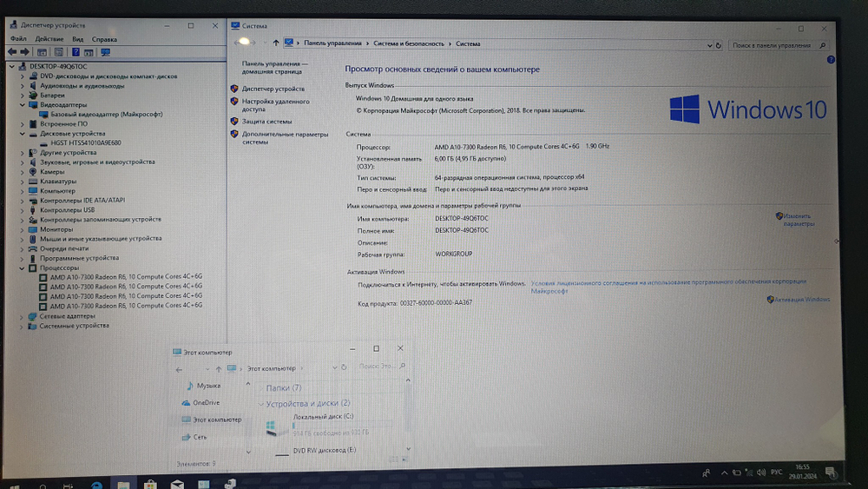Image resolution: width=868 pixels, height=489 pixels.
Task: Click Back arrow in Device Manager toolbar
Action: tap(11, 52)
